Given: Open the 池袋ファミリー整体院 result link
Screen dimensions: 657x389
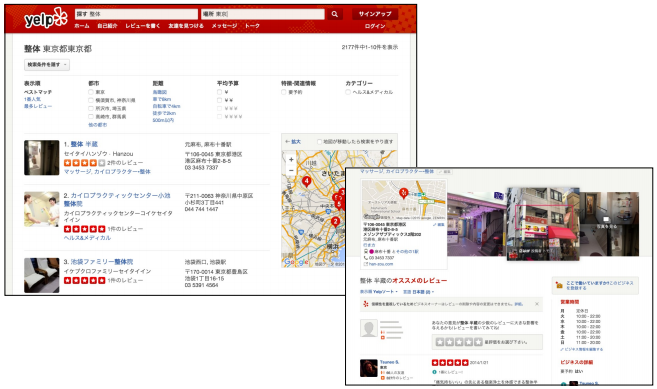Looking at the screenshot, I should (x=102, y=262).
